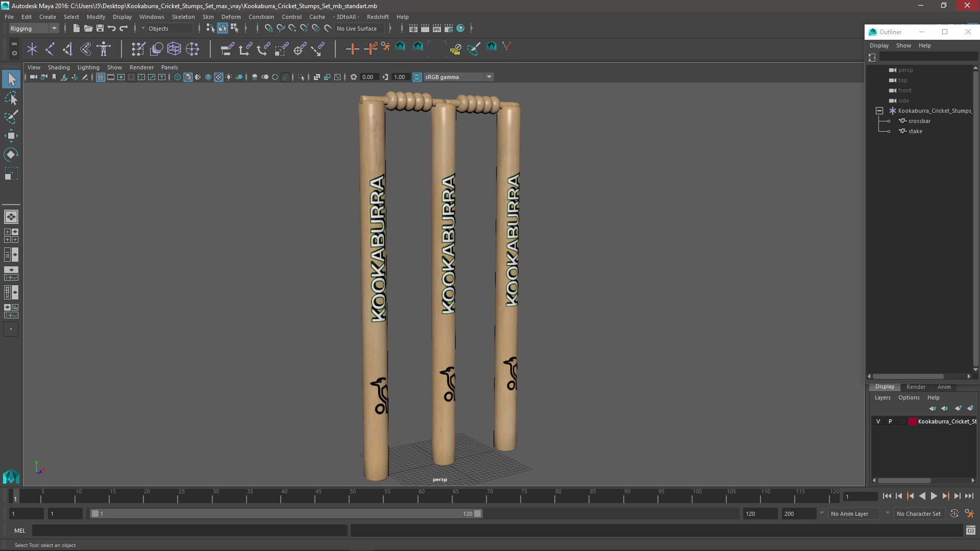Click the red layer color swatch
The image size is (980, 551).
coord(913,421)
